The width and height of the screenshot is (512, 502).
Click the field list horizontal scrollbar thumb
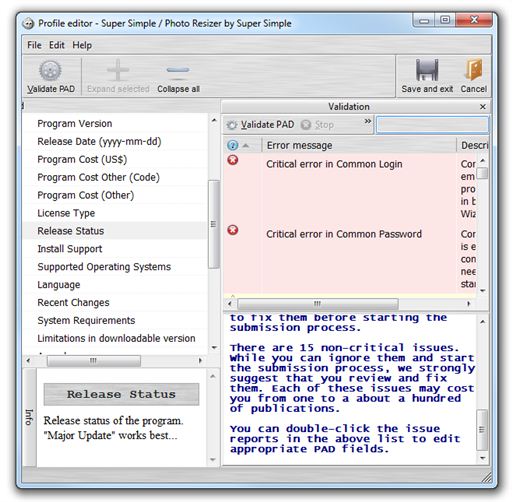pos(93,360)
